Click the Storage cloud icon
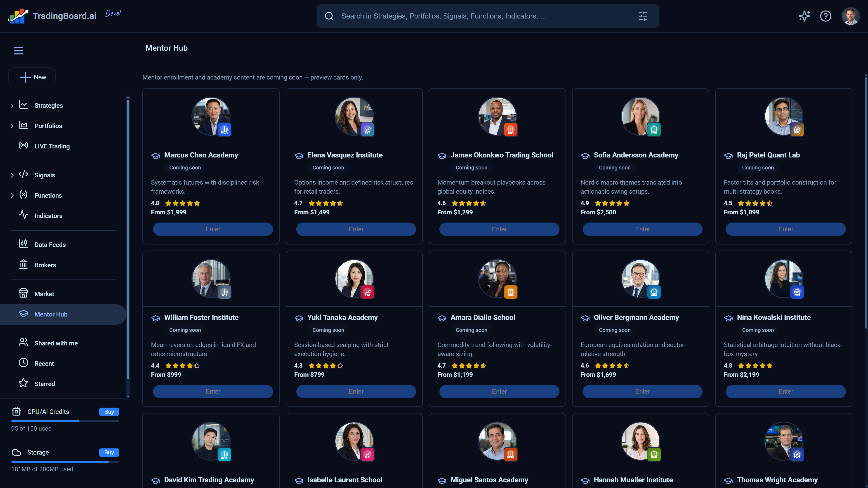This screenshot has height=488, width=868. click(x=16, y=452)
